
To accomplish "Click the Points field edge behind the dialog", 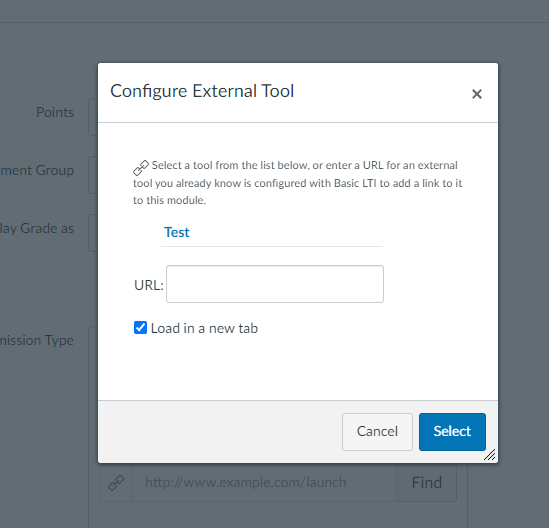I will (93, 117).
